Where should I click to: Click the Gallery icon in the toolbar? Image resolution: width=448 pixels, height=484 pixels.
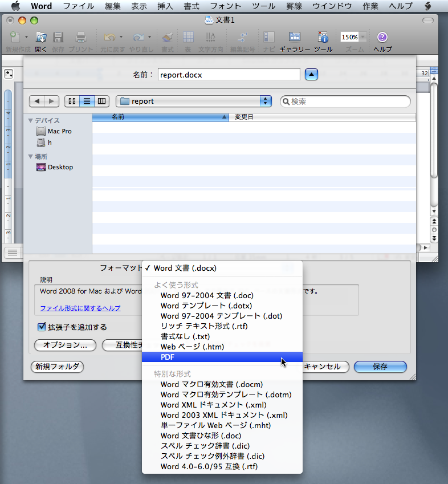pos(295,38)
